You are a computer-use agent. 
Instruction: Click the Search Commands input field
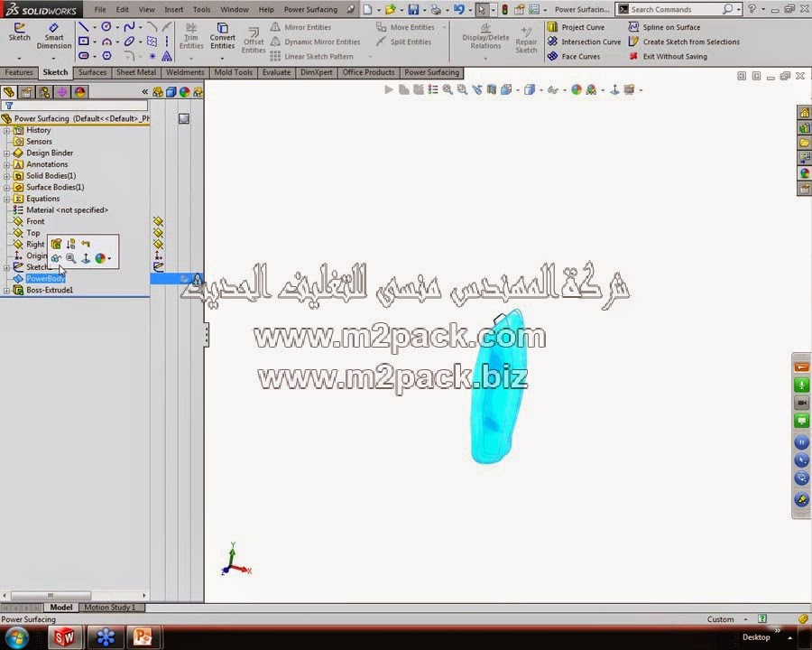coord(674,9)
